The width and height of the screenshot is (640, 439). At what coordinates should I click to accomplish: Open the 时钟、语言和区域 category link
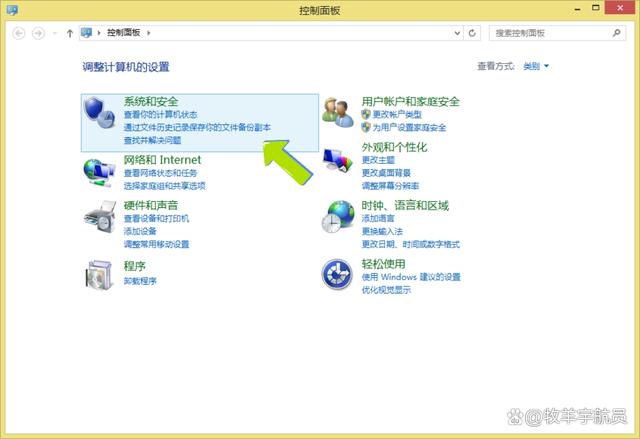405,205
